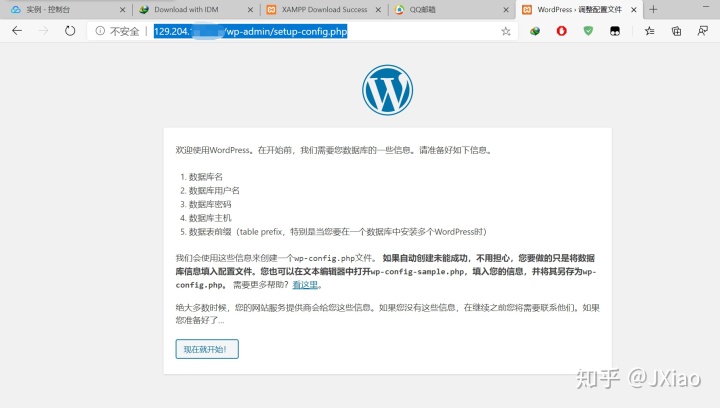Click the forward navigation arrow
This screenshot has width=720, height=408.
point(44,31)
